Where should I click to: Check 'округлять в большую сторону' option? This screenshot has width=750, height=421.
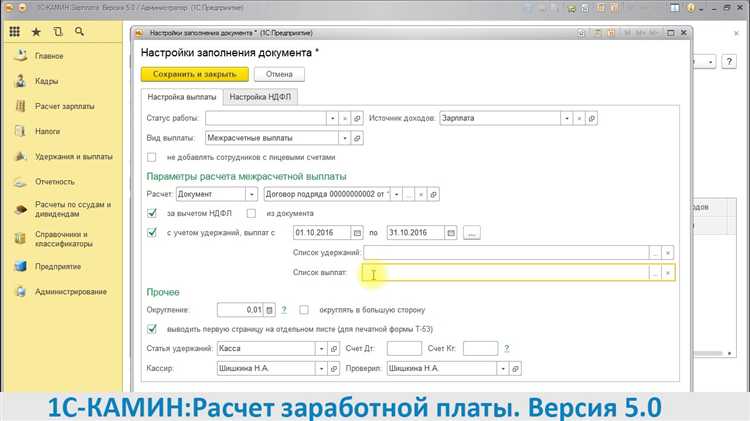(x=304, y=310)
